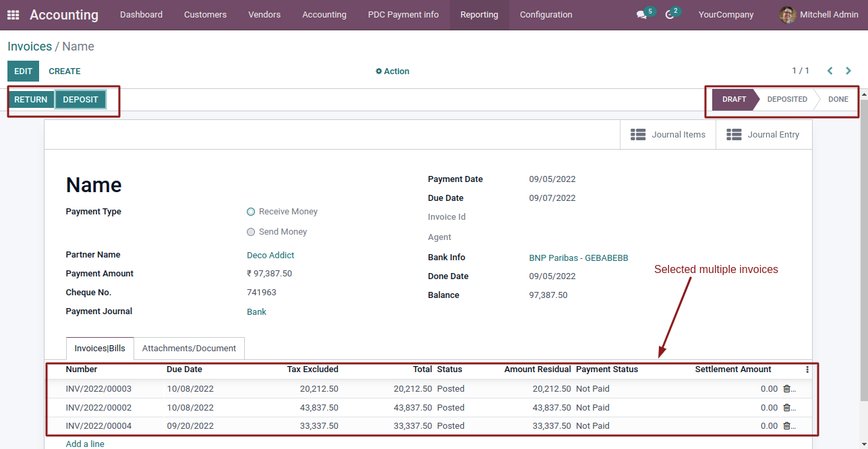Open the Vendors menu
Screen dimensions: 868x449
pos(264,15)
